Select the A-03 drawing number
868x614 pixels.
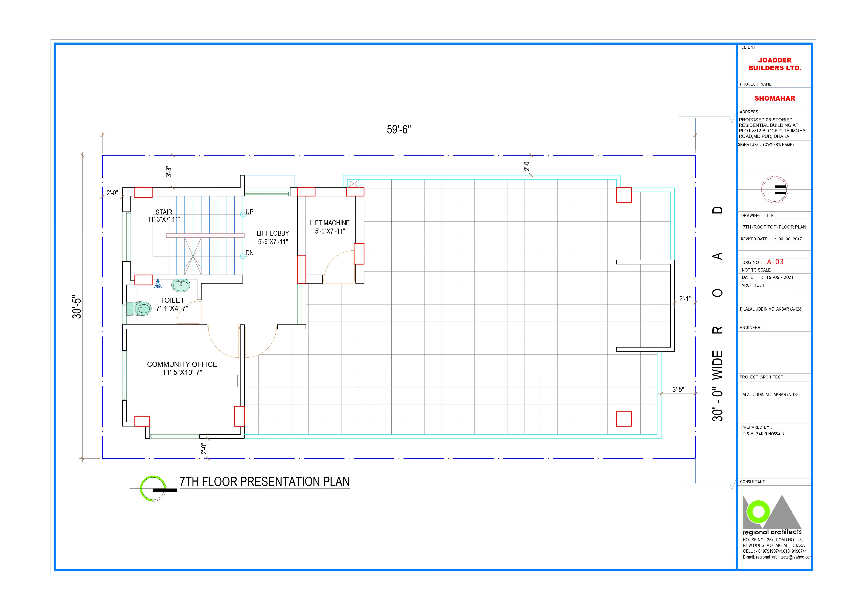click(x=775, y=262)
